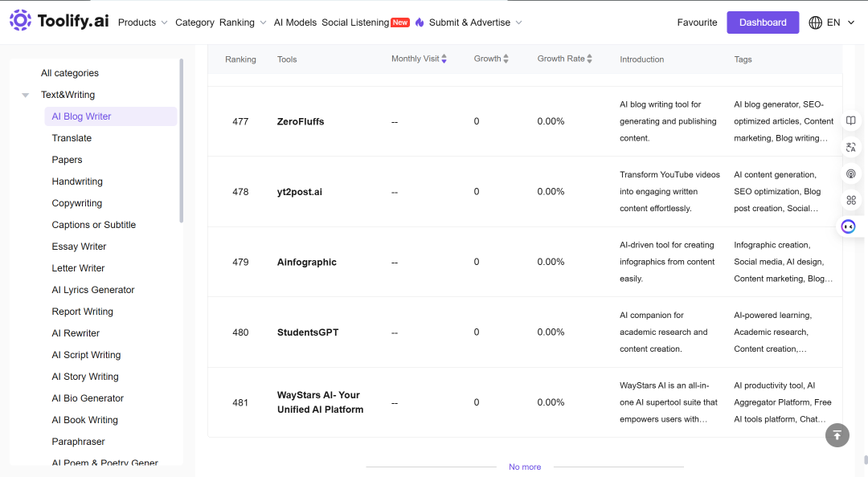The image size is (868, 477).
Task: Select the Copywriting category
Action: coord(77,203)
